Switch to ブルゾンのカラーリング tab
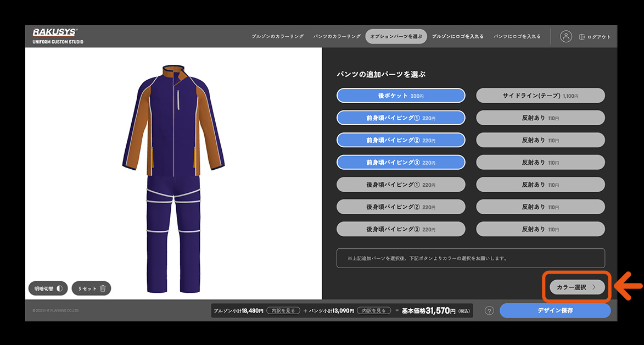The height and width of the screenshot is (345, 644). pyautogui.click(x=278, y=36)
